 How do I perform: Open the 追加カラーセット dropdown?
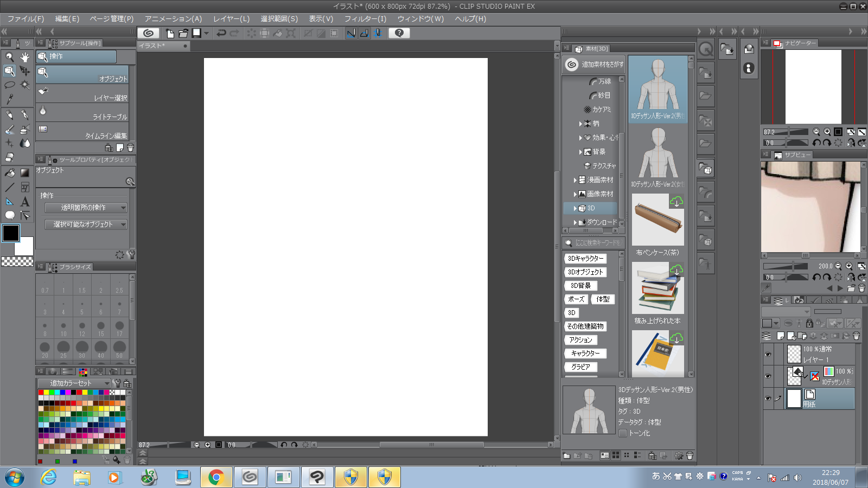click(74, 383)
